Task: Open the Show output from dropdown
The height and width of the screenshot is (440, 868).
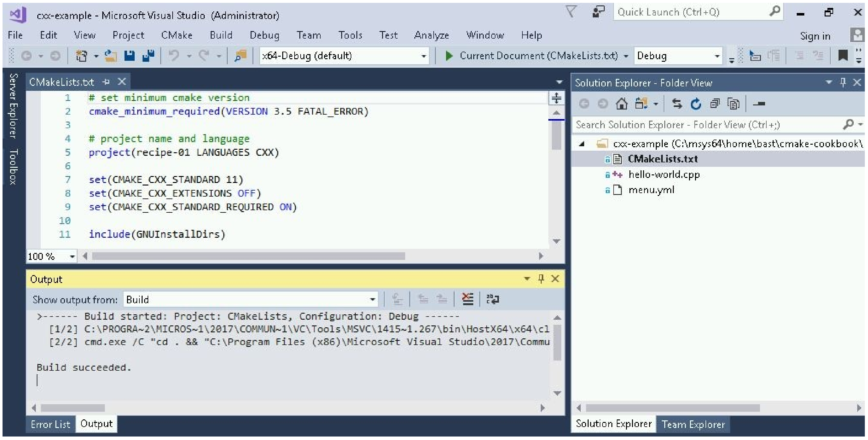Action: coord(372,300)
